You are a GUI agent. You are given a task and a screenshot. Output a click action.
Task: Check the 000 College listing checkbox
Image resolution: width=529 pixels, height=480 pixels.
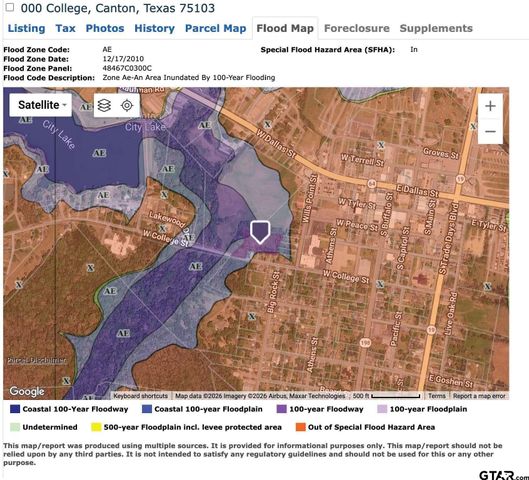pyautogui.click(x=10, y=7)
